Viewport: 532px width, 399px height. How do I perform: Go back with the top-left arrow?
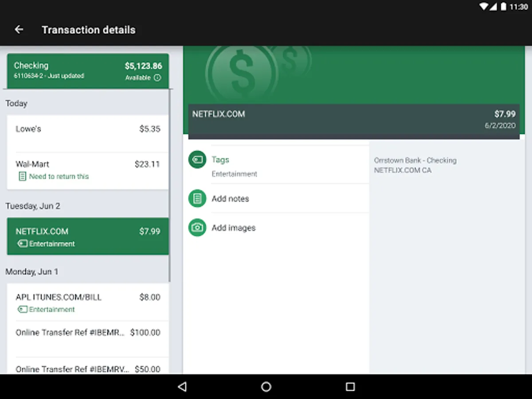[x=19, y=30]
